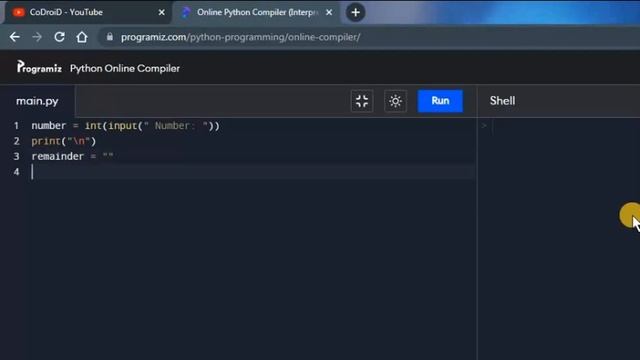Place cursor on remainder = "" line
Screen dimensions: 640x360
[72, 156]
